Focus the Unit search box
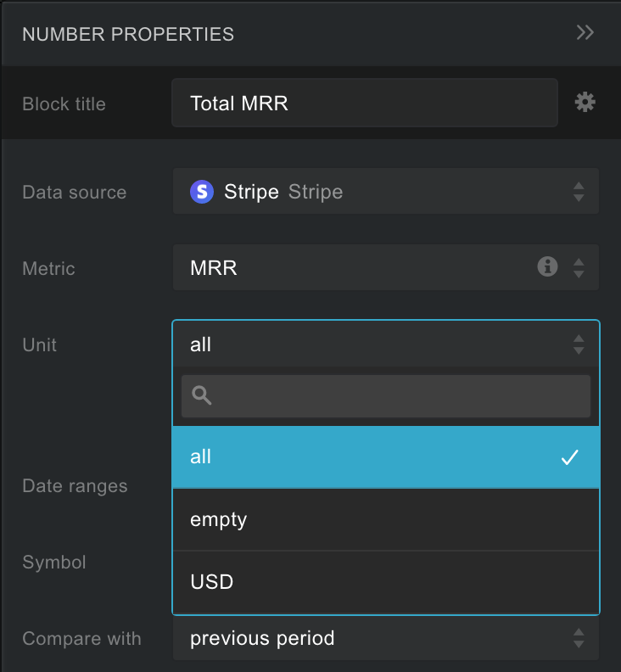Screen dimensions: 621x672 click(x=399, y=395)
